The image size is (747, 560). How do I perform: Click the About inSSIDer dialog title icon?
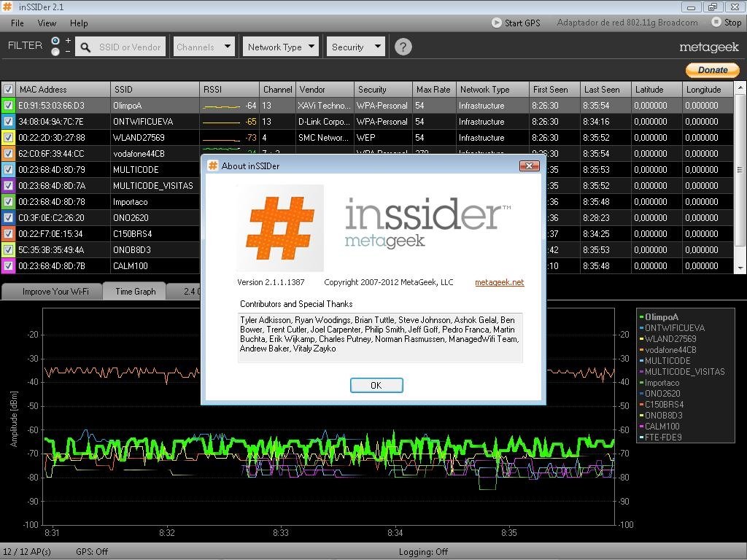click(x=213, y=166)
